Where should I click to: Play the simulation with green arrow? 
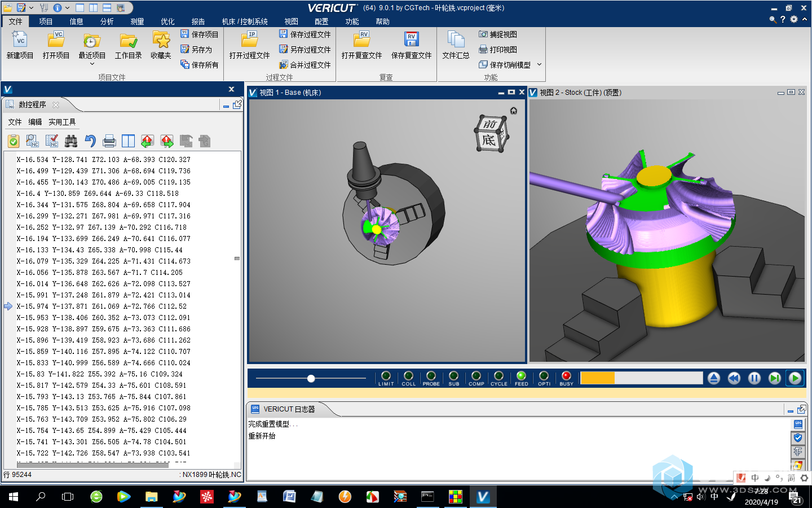tap(795, 378)
